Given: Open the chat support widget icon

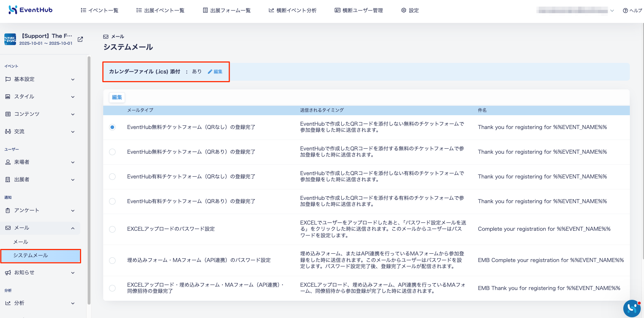Looking at the screenshot, I should [632, 308].
